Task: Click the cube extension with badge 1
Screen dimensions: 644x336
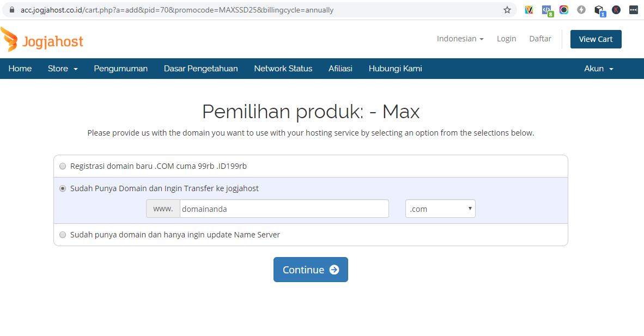Action: point(599,10)
